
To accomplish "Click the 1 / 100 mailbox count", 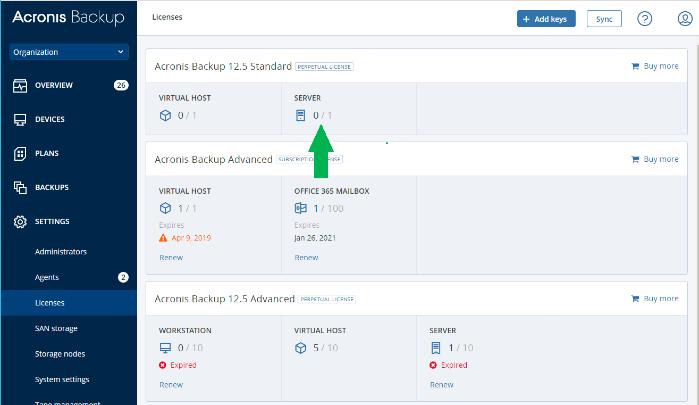I will (x=329, y=209).
